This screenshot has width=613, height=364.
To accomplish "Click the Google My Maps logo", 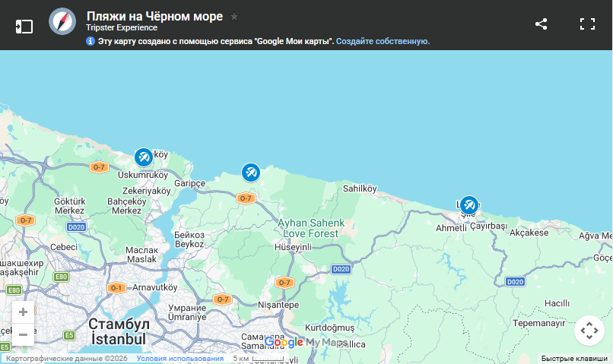I will (x=305, y=343).
